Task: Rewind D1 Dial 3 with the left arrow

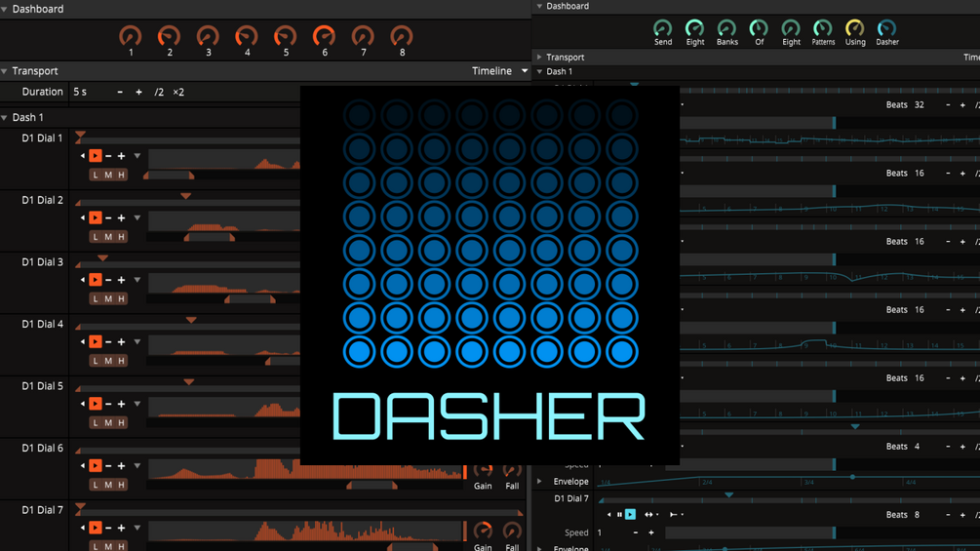Action: [x=83, y=280]
